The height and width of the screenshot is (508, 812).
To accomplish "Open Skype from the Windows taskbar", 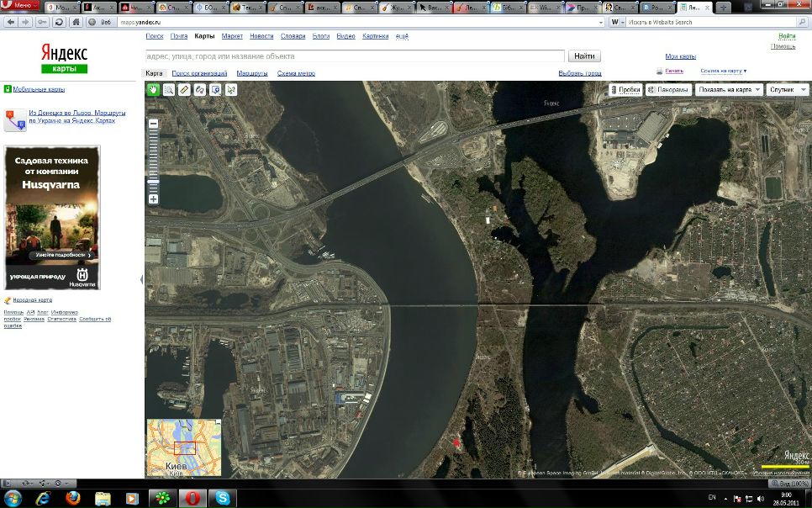I will [x=222, y=498].
